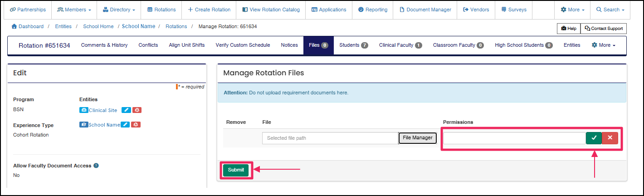The image size is (644, 196).
Task: Click the gear icon in rotation More
Action: 594,45
